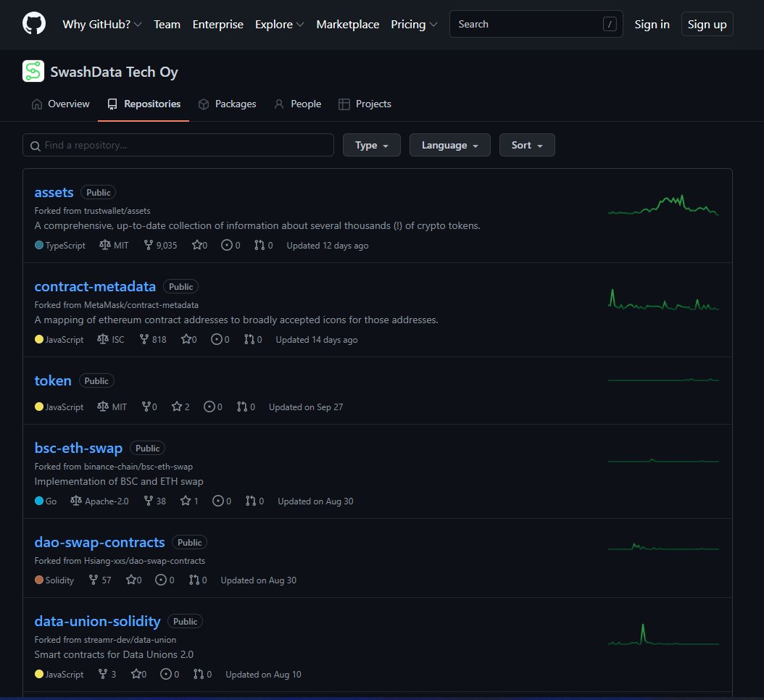Image resolution: width=764 pixels, height=700 pixels.
Task: Expand the Pricing menu
Action: click(x=414, y=25)
